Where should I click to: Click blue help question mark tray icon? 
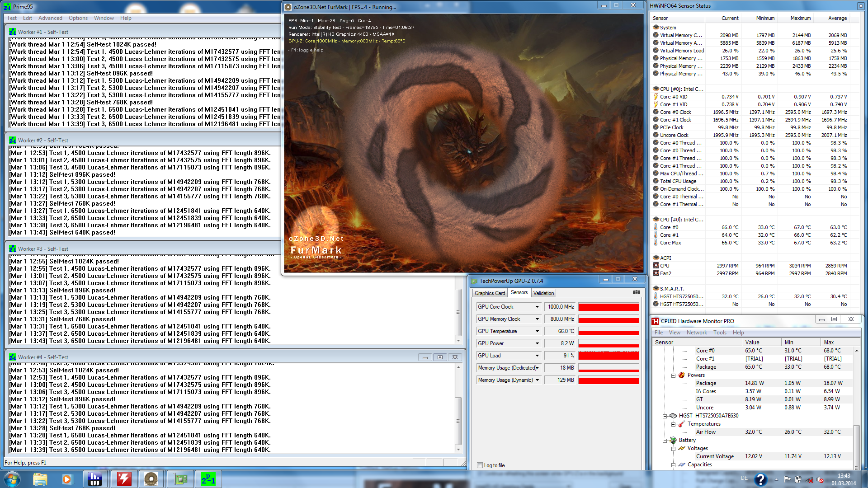[x=761, y=479]
